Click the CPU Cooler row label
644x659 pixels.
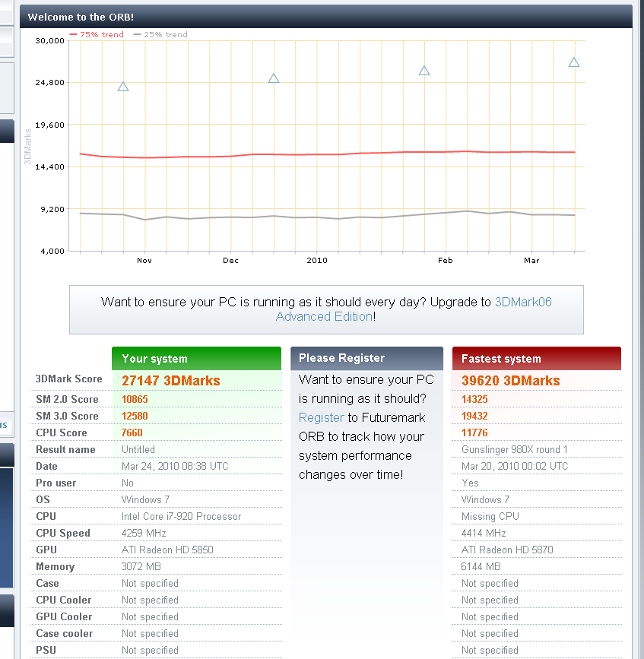pos(63,600)
